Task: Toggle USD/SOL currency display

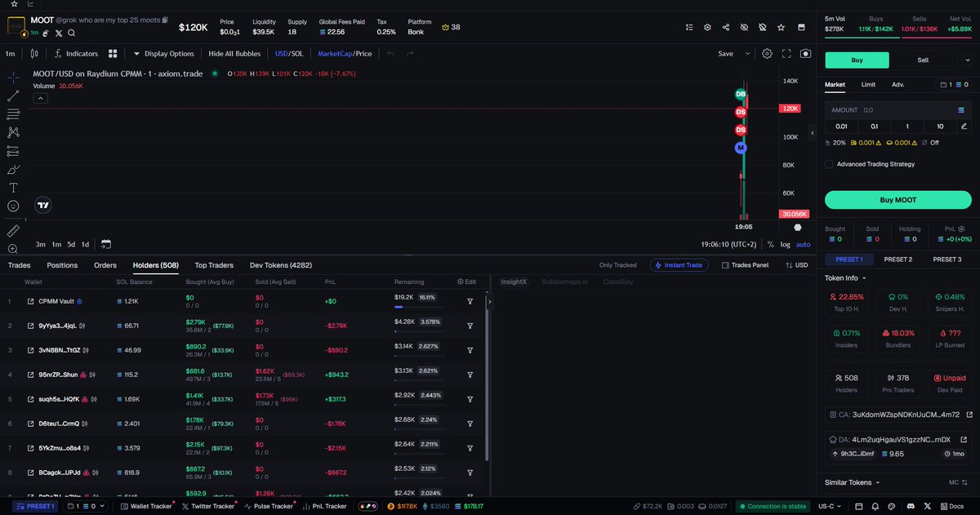Action: (x=288, y=54)
